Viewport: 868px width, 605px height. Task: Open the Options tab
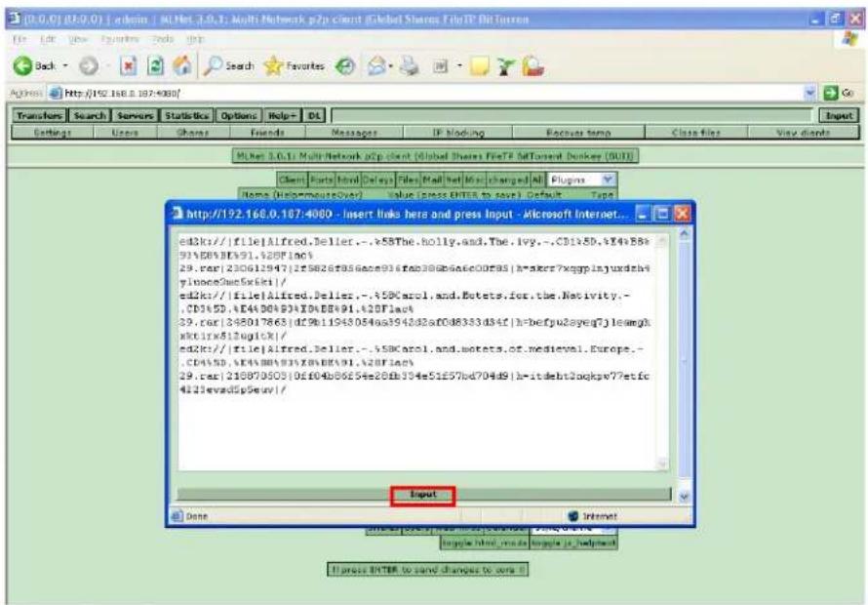coord(239,115)
